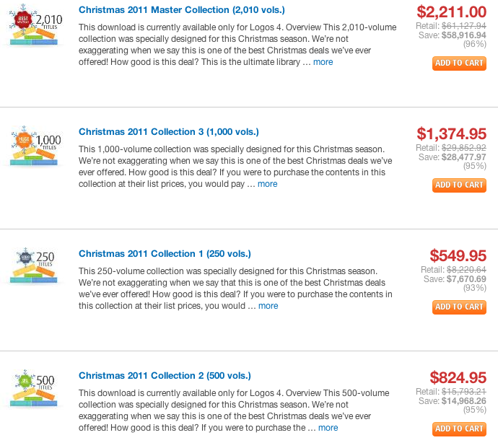Open Christmas 2011 Collection 1 title link

[165, 254]
